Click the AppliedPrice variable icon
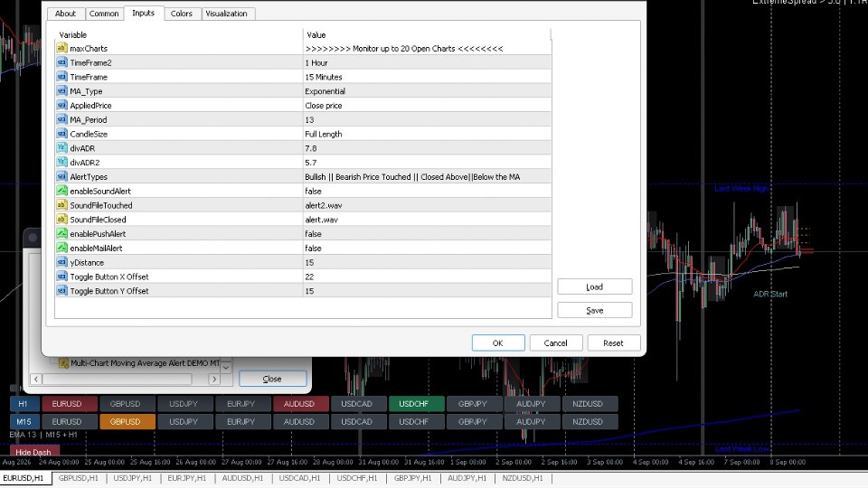868x488 pixels. click(61, 105)
